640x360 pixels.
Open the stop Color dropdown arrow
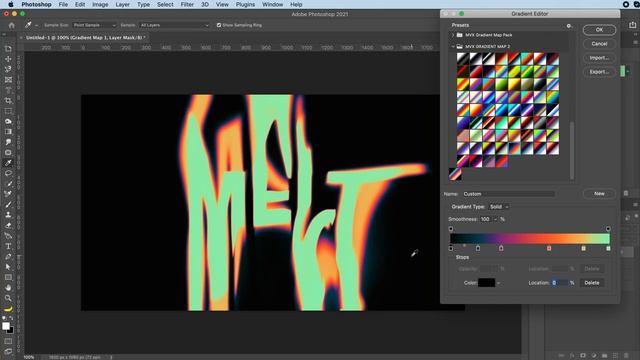(498, 283)
